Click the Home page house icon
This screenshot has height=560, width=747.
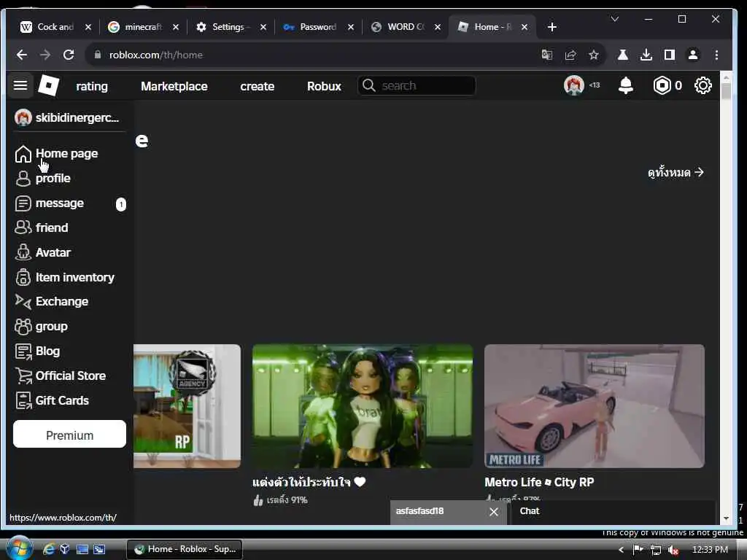23,154
